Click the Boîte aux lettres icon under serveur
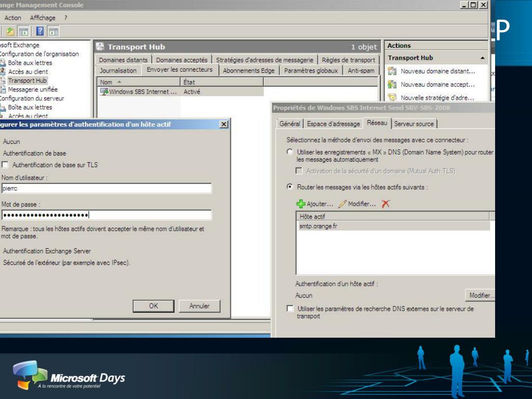This screenshot has width=532, height=399. pyautogui.click(x=3, y=107)
